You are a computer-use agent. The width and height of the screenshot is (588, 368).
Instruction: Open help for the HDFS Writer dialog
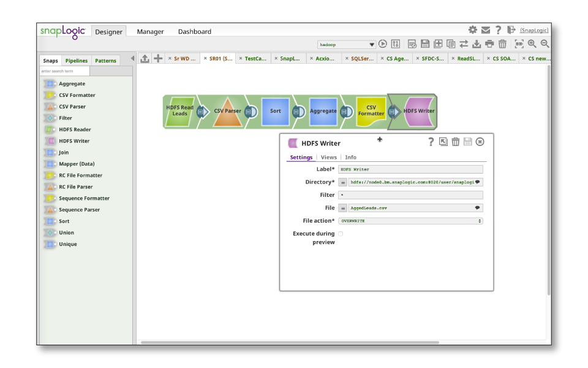point(431,142)
